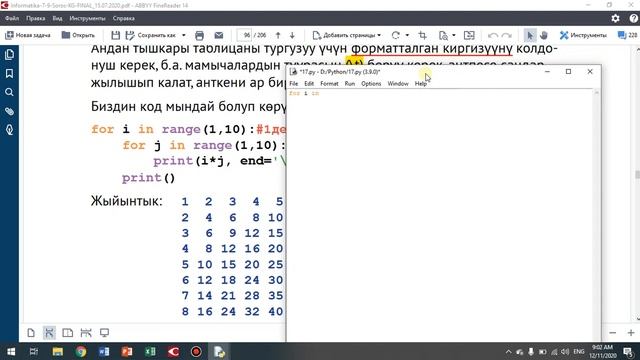The width and height of the screenshot is (640, 360).
Task: Open PowerPoint from taskbar
Action: pyautogui.click(x=127, y=351)
